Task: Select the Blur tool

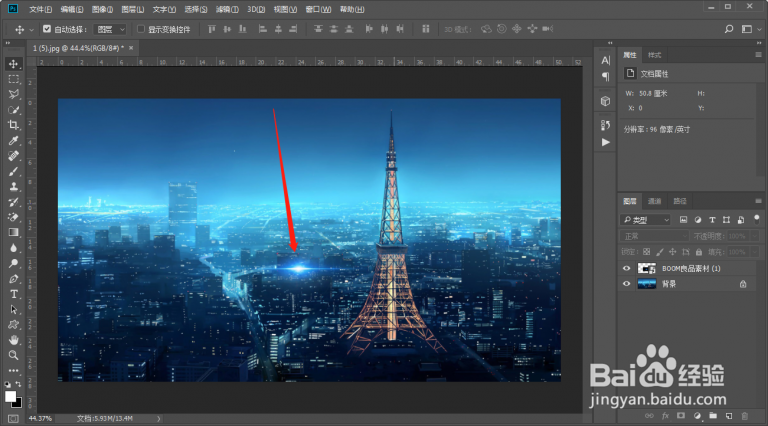Action: [x=13, y=248]
